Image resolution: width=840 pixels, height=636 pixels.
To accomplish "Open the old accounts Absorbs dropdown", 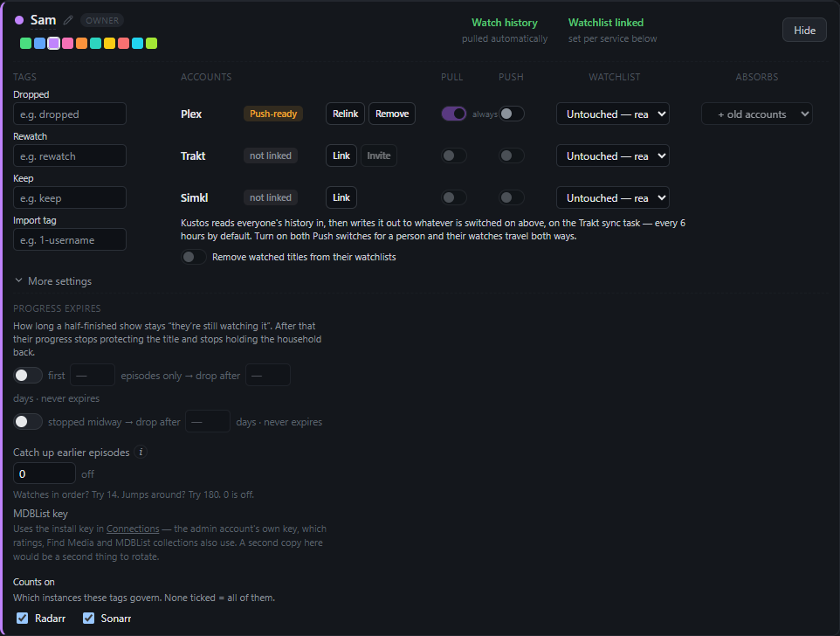I will point(757,114).
